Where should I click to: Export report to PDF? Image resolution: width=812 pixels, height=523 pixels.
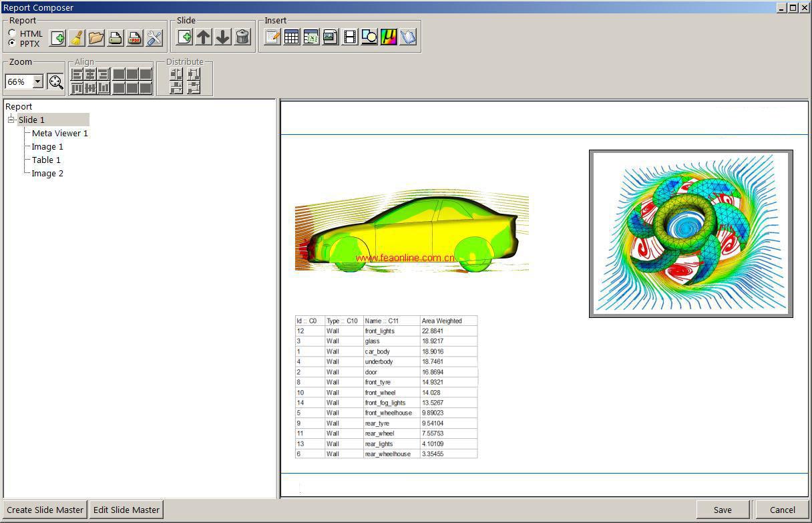click(x=135, y=38)
